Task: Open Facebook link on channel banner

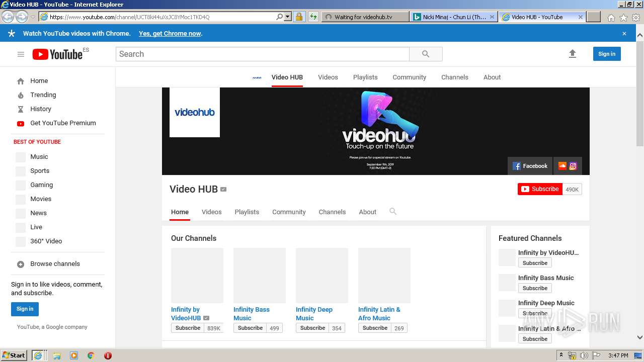Action: coord(530,166)
